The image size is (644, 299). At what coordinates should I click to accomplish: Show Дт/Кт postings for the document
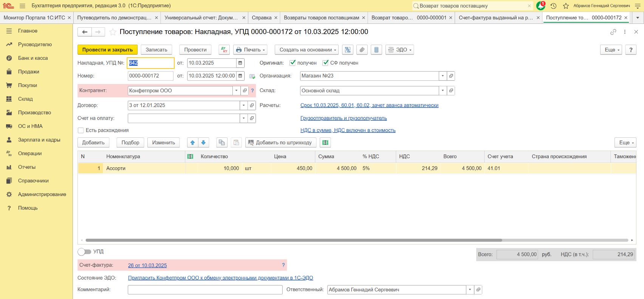224,50
